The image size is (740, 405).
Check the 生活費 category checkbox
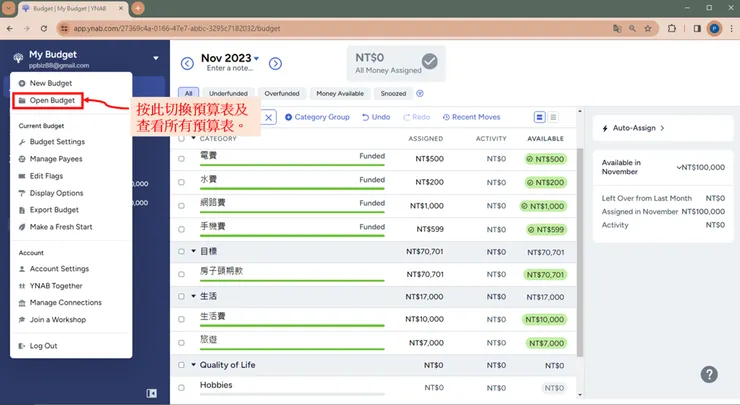181,320
